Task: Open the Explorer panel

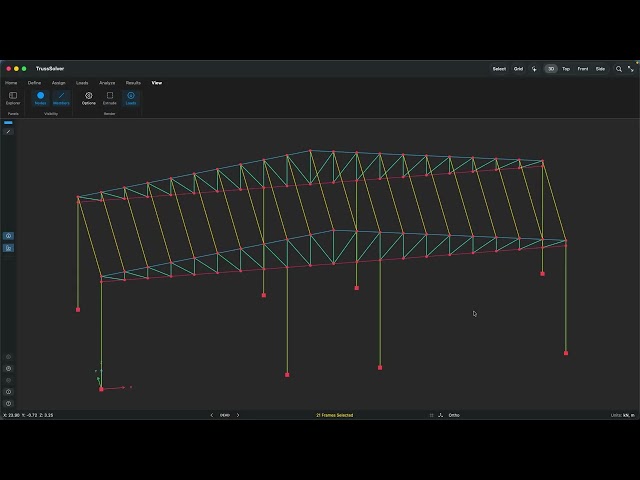Action: point(13,98)
